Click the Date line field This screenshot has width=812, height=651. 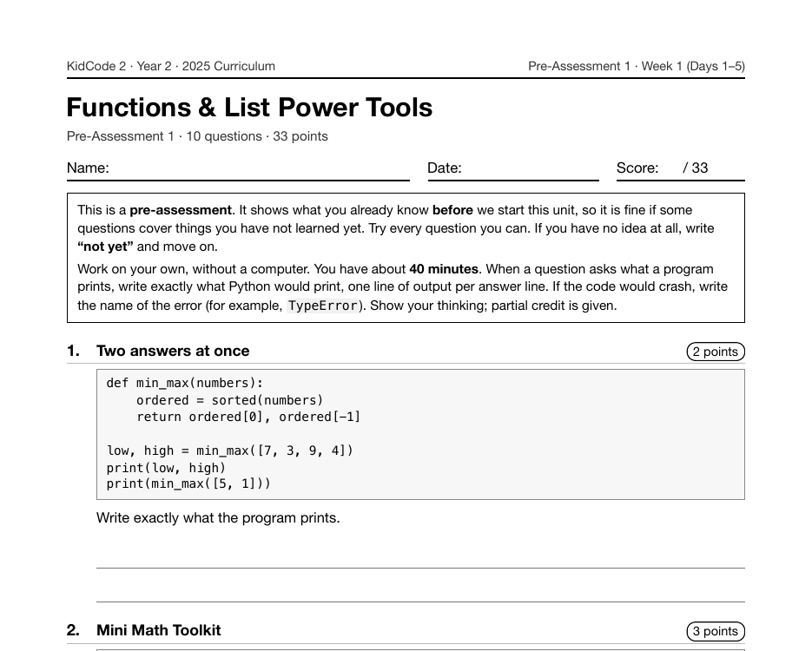(x=513, y=168)
